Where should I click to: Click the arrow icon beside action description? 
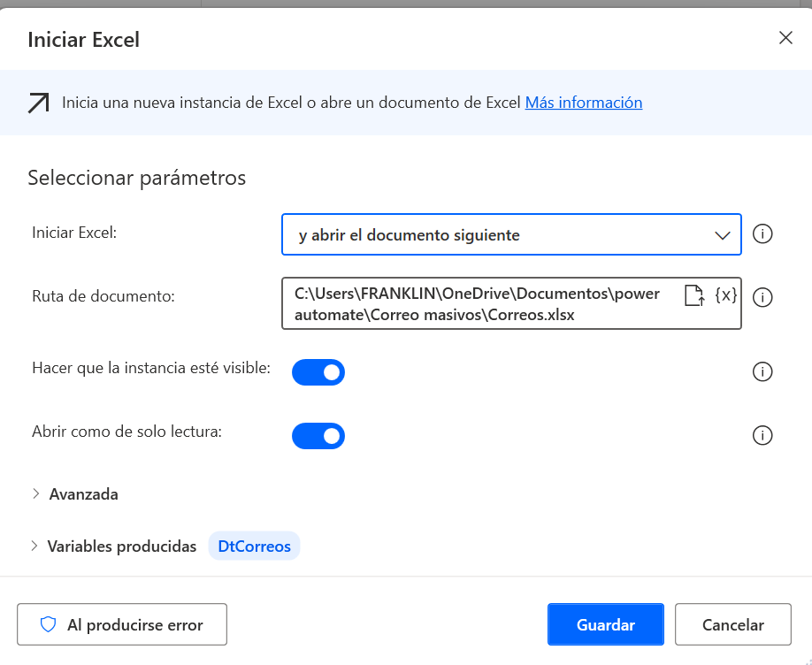click(x=39, y=103)
